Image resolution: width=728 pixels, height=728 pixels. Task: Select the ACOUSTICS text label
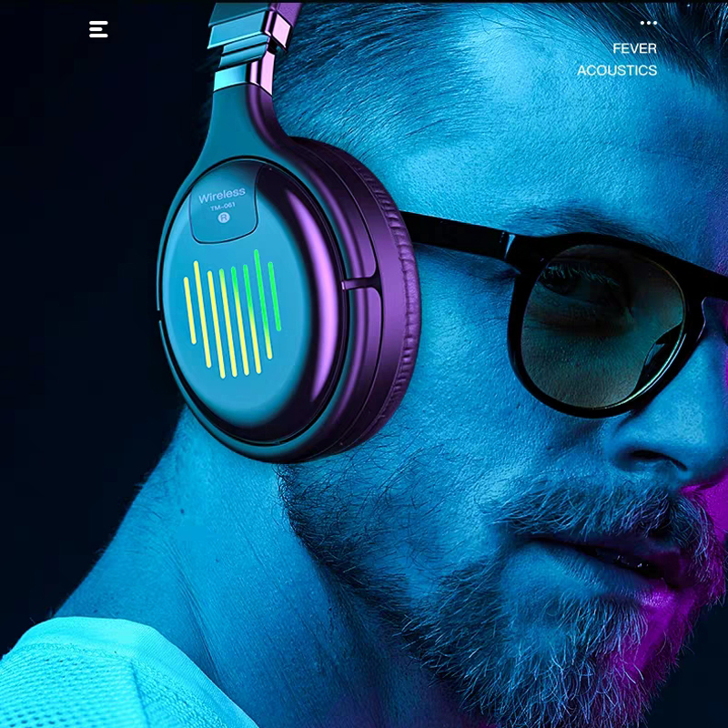click(x=616, y=70)
